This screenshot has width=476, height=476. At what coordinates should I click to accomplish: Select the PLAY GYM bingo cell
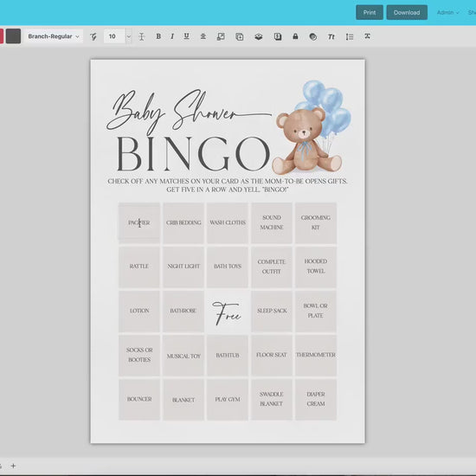pos(228,400)
